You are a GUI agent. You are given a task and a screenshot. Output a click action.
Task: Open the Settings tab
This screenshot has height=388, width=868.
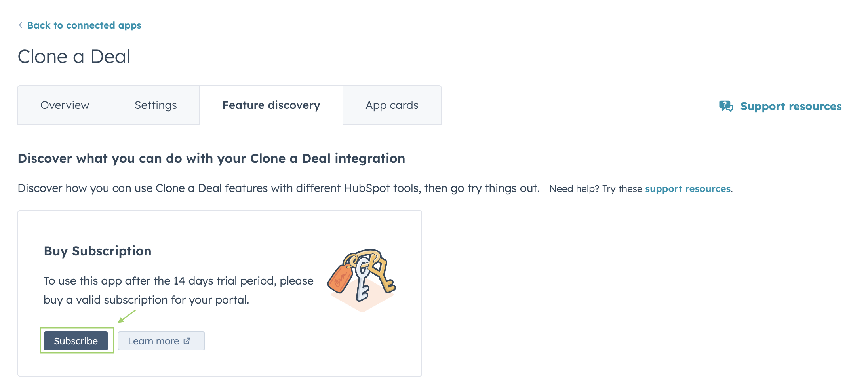tap(156, 105)
